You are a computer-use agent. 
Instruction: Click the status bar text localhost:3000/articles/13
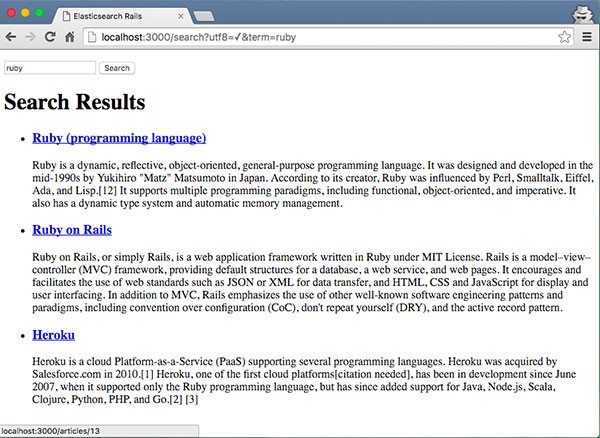(51, 431)
